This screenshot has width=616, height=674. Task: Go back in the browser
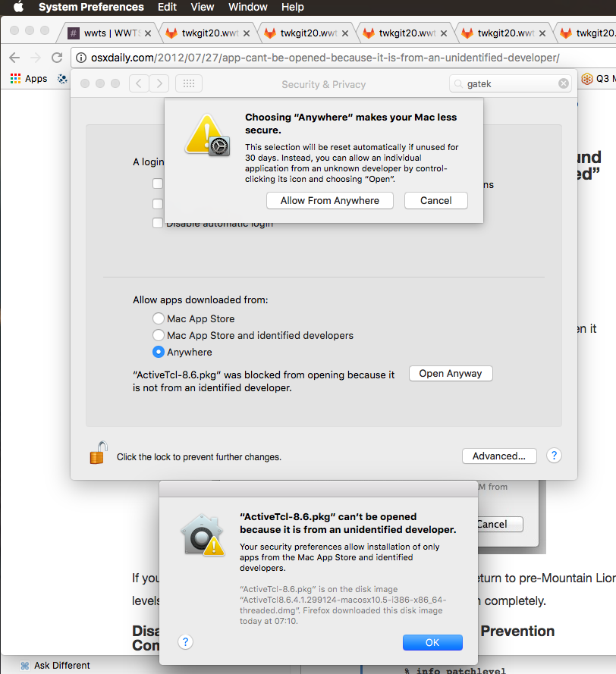pos(14,58)
